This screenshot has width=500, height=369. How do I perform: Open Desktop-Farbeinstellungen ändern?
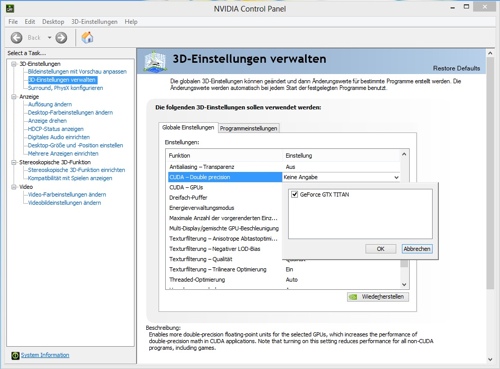tap(70, 113)
